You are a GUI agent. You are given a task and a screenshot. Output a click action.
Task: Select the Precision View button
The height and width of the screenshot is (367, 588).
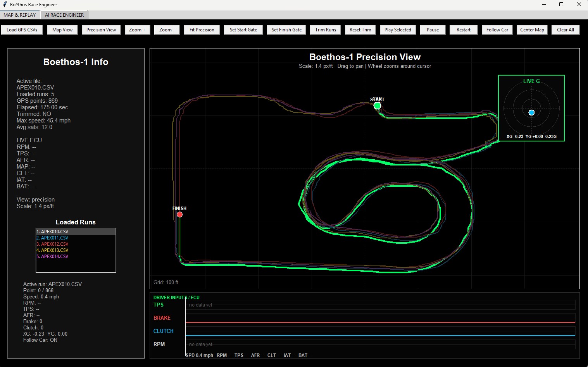101,30
